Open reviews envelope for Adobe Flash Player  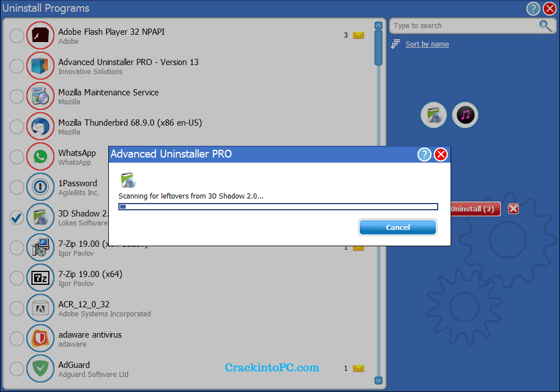pyautogui.click(x=358, y=35)
